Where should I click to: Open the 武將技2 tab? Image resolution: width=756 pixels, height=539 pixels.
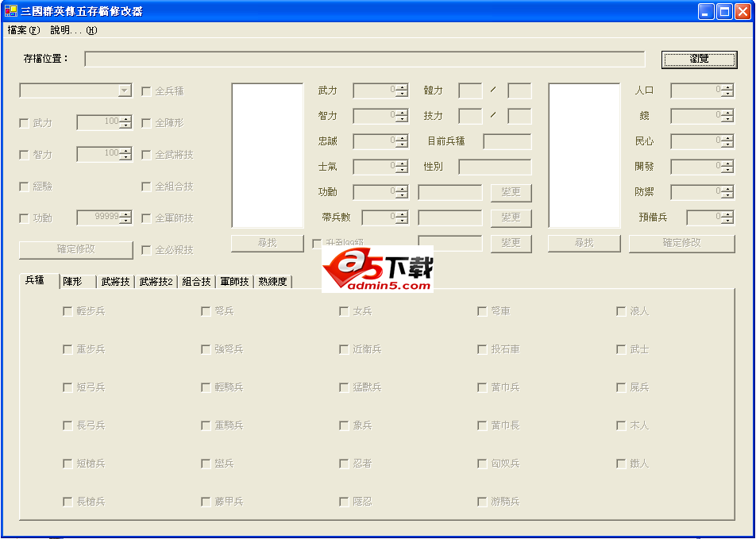click(156, 282)
